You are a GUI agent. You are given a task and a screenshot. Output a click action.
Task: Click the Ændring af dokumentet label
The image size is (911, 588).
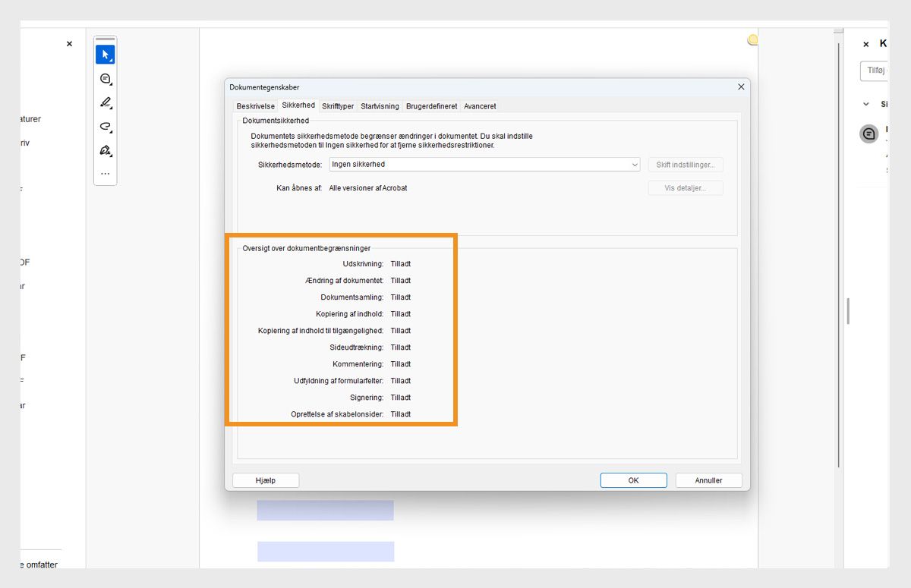click(x=345, y=281)
